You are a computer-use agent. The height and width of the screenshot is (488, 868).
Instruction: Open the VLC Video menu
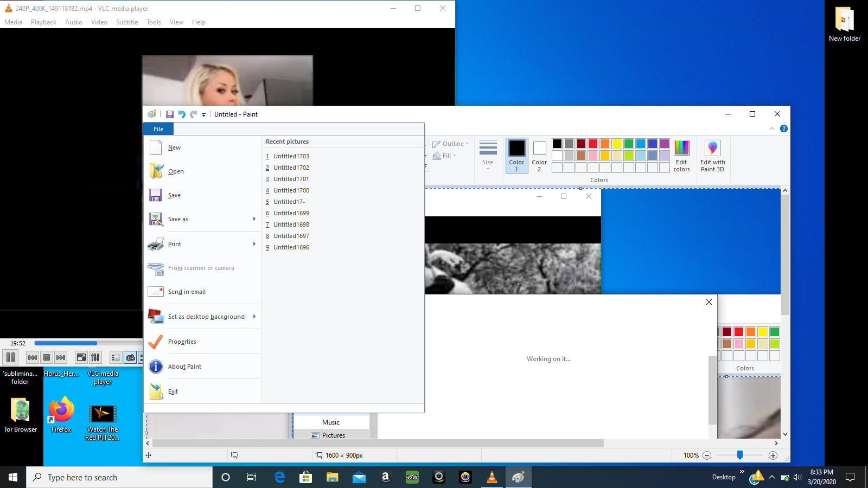(99, 22)
